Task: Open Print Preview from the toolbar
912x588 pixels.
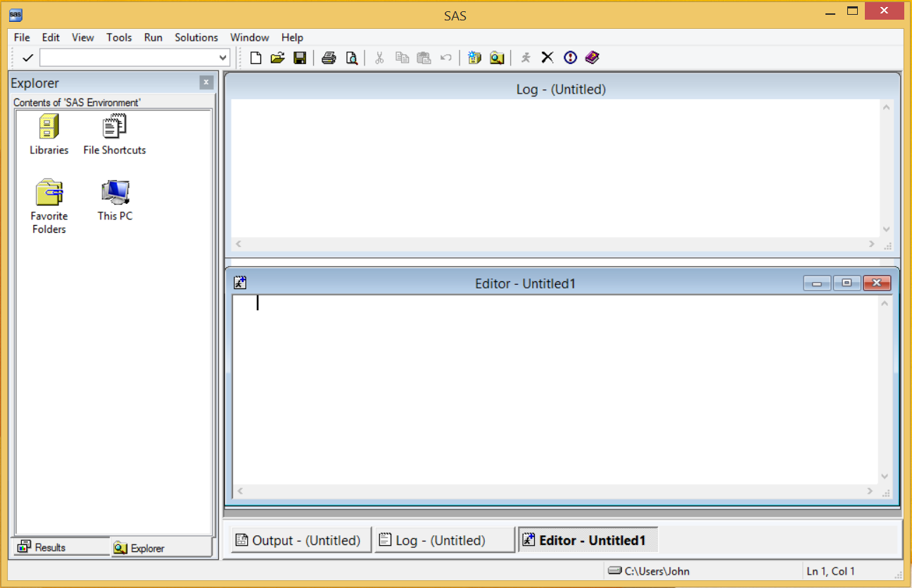Action: (x=351, y=58)
